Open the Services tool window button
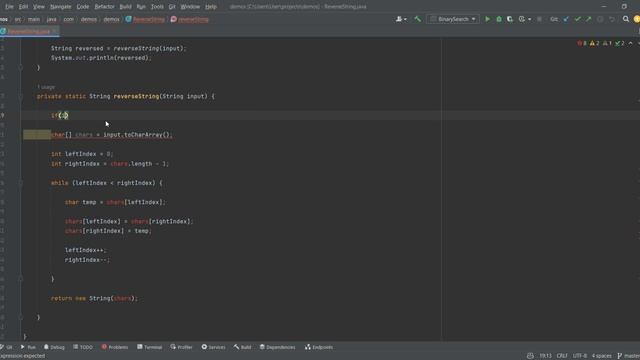 coord(213,347)
